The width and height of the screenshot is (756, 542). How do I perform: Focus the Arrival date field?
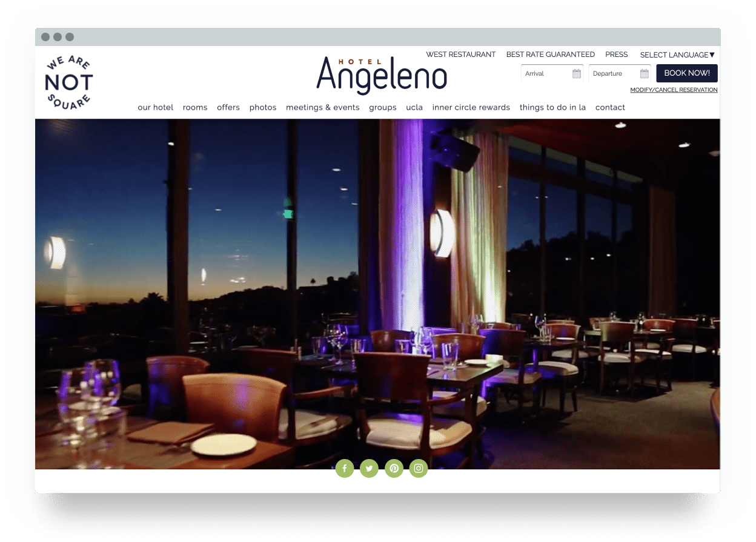coord(552,74)
